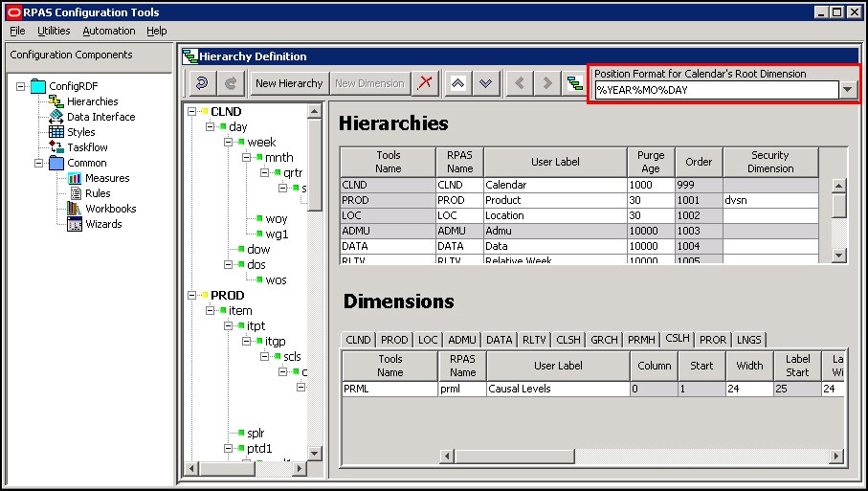Viewport: 868px width, 491px height.
Task: Click the dvsn Security Dimension cell
Action: coord(770,200)
